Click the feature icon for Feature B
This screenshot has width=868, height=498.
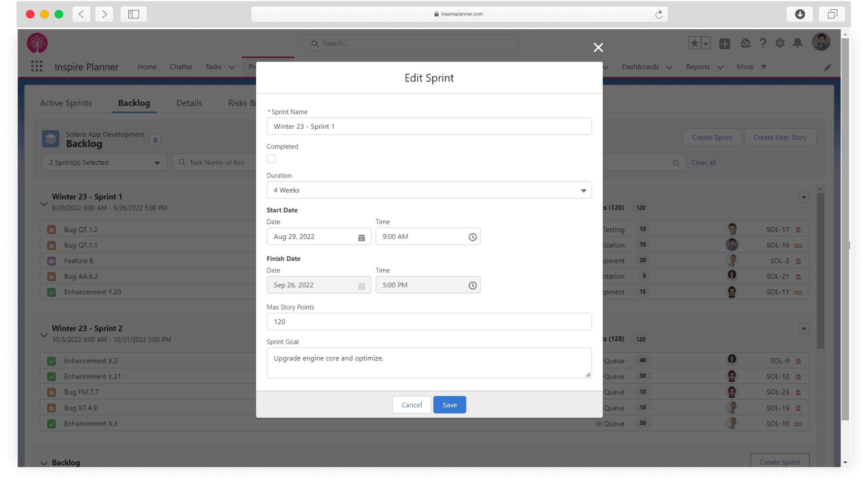pos(51,261)
